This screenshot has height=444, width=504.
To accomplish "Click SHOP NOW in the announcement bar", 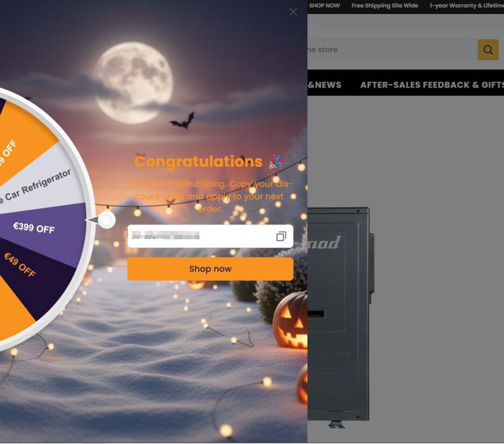I will point(324,5).
